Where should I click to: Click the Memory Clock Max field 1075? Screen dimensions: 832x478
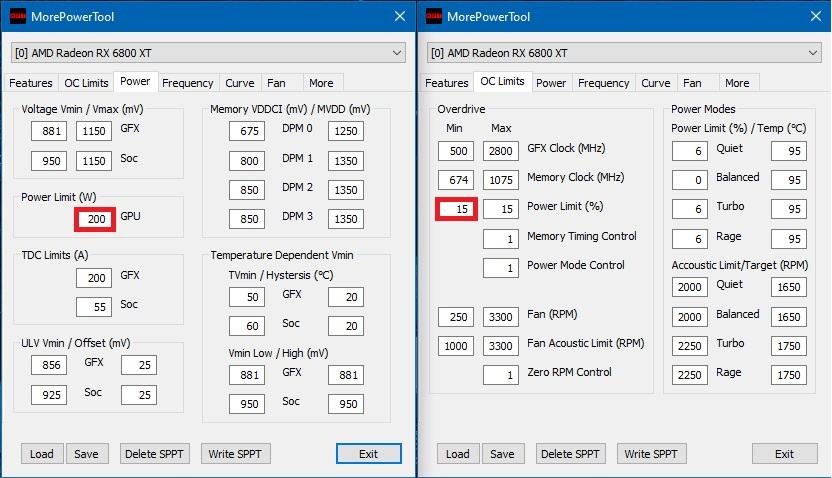pyautogui.click(x=501, y=180)
